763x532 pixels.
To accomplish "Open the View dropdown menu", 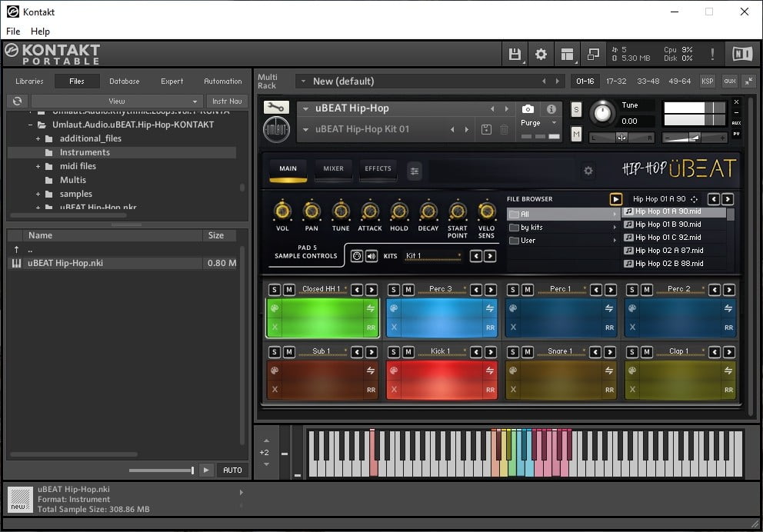I will click(x=117, y=101).
